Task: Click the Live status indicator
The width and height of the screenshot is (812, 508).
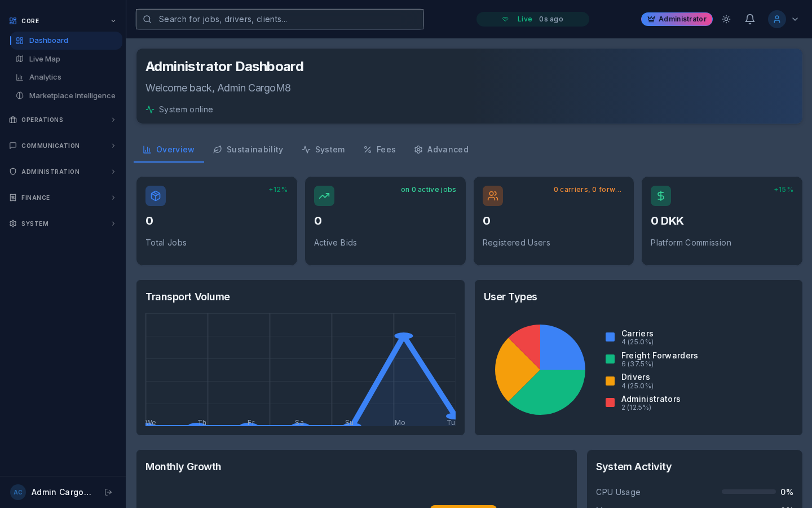Action: pos(532,19)
